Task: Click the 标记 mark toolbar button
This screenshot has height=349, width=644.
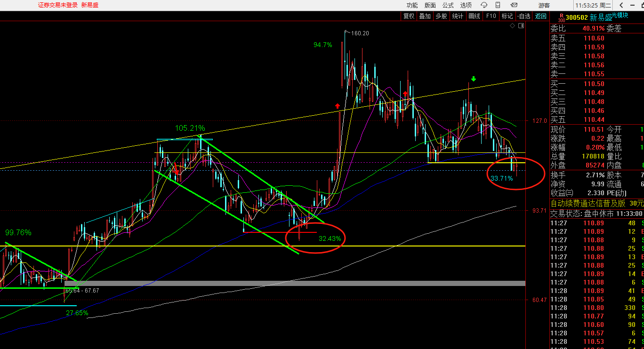Action: pyautogui.click(x=507, y=16)
